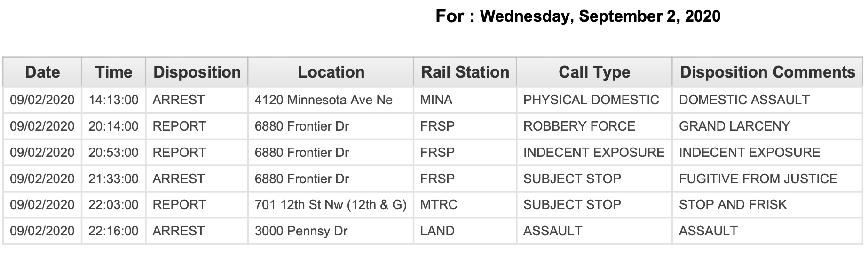Click the MINA rail station cell
Image resolution: width=868 pixels, height=264 pixels.
(465, 100)
